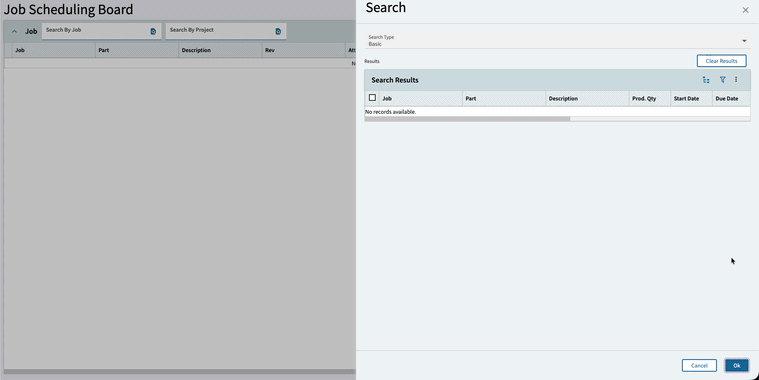The width and height of the screenshot is (759, 380).
Task: Open Search By Project lookup icon
Action: point(278,31)
